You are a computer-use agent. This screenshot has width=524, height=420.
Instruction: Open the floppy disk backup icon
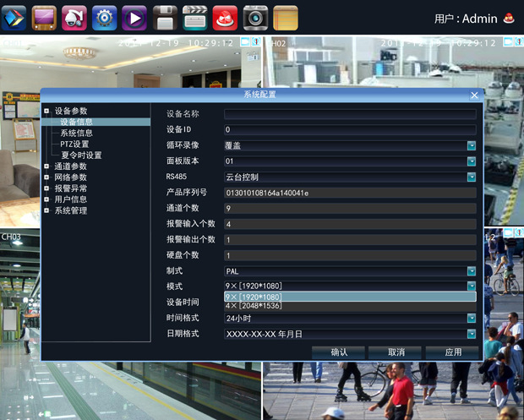[x=165, y=18]
